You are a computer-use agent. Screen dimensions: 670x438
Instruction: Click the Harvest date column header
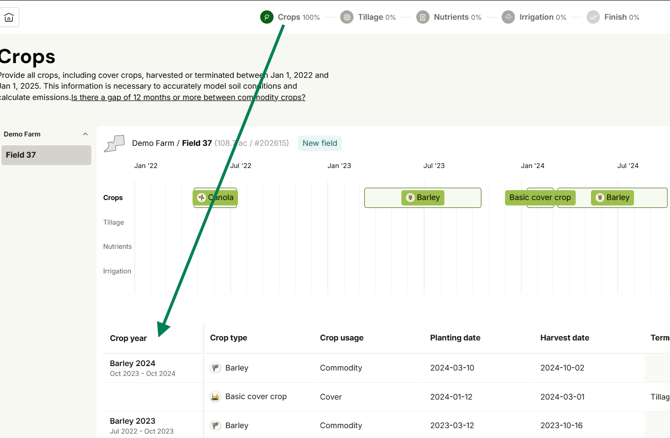(x=564, y=338)
